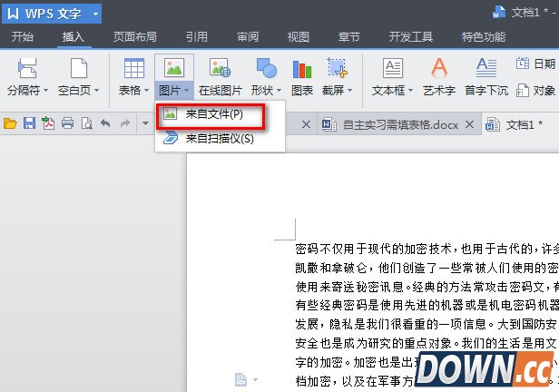
Task: Switch to the 视图 tab
Action: coord(298,36)
